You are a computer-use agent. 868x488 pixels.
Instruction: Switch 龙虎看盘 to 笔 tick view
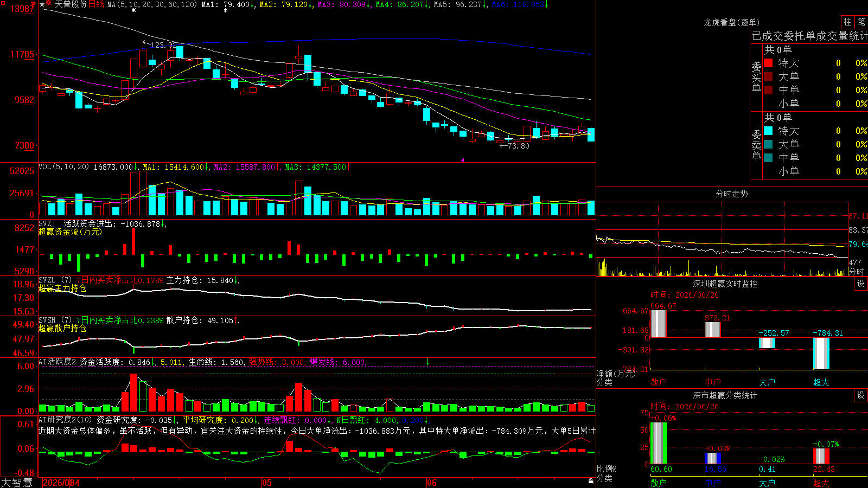click(861, 22)
